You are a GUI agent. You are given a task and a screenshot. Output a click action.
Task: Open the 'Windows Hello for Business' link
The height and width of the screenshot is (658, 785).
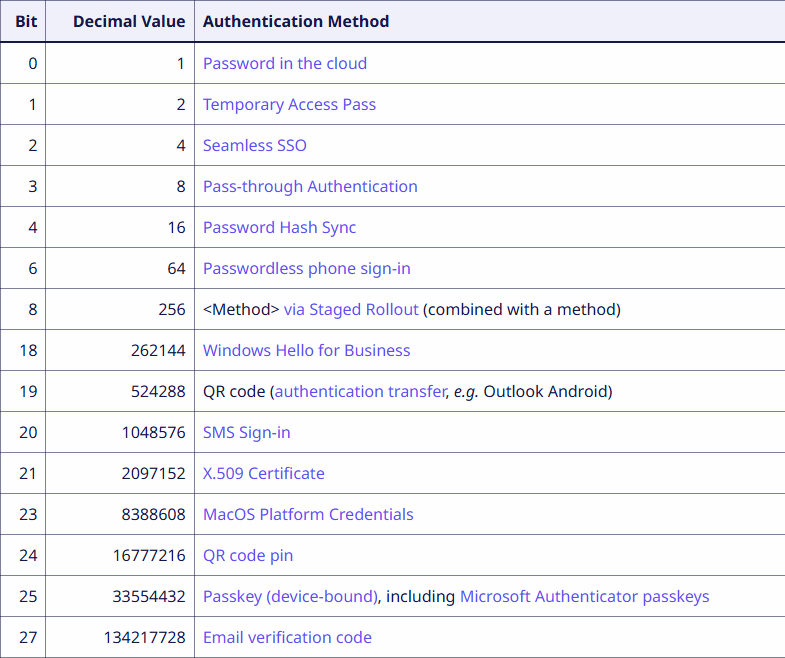tap(306, 351)
